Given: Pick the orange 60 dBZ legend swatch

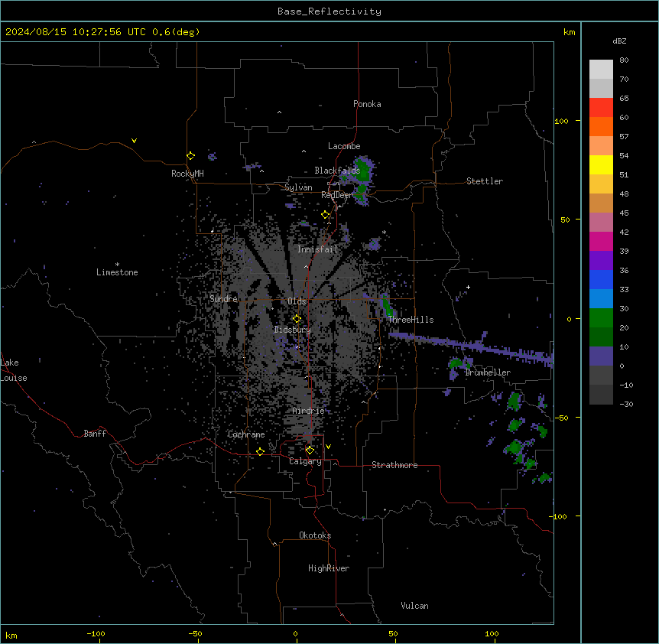Looking at the screenshot, I should tap(601, 126).
